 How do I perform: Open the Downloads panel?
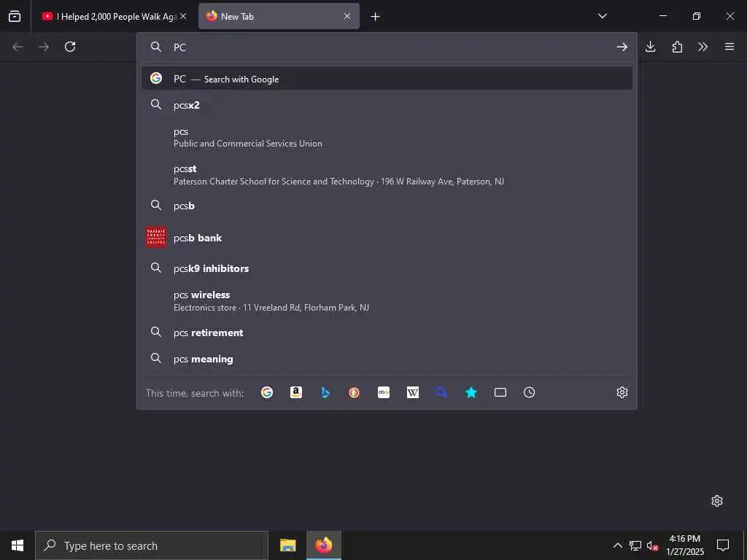[x=650, y=47]
